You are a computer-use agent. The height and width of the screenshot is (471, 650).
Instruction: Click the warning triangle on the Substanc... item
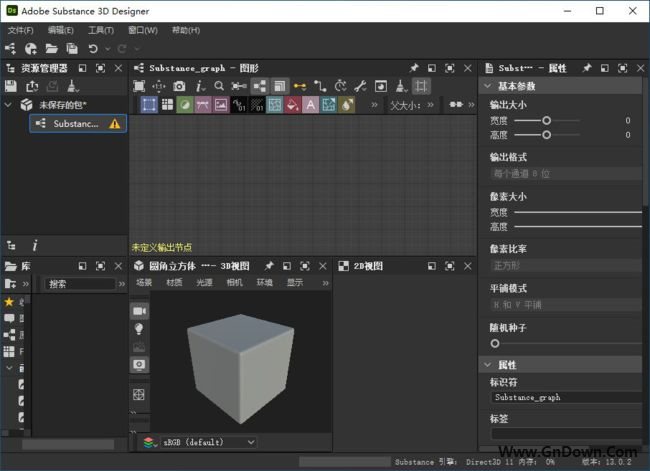click(114, 124)
